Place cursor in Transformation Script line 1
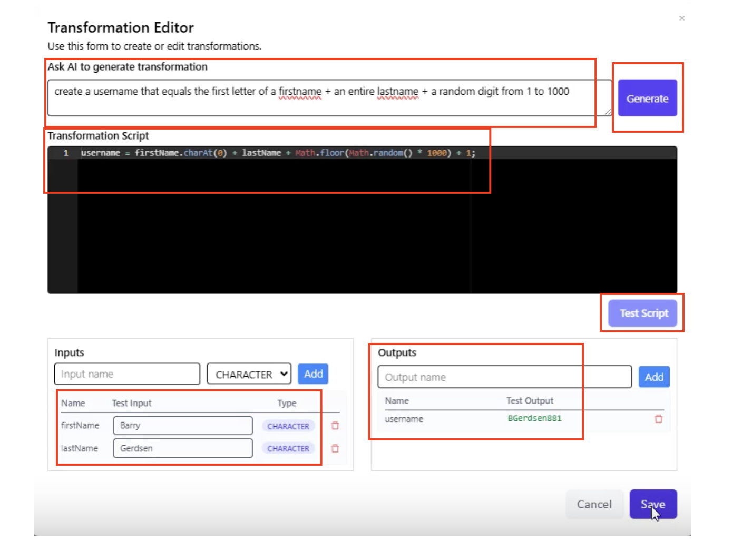 [316, 153]
